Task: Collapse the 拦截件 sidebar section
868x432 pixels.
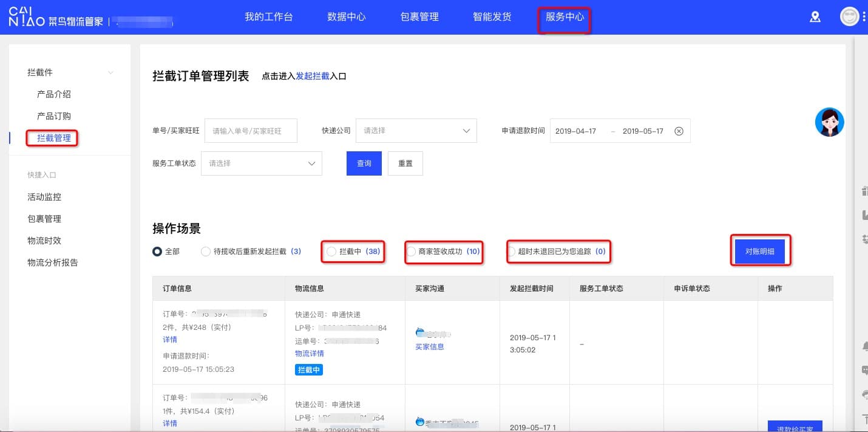Action: point(110,73)
